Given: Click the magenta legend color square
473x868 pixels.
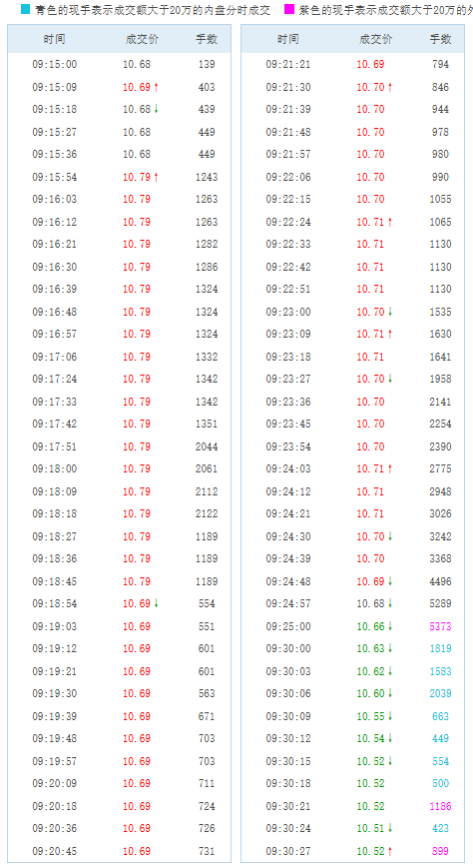Looking at the screenshot, I should (x=288, y=9).
